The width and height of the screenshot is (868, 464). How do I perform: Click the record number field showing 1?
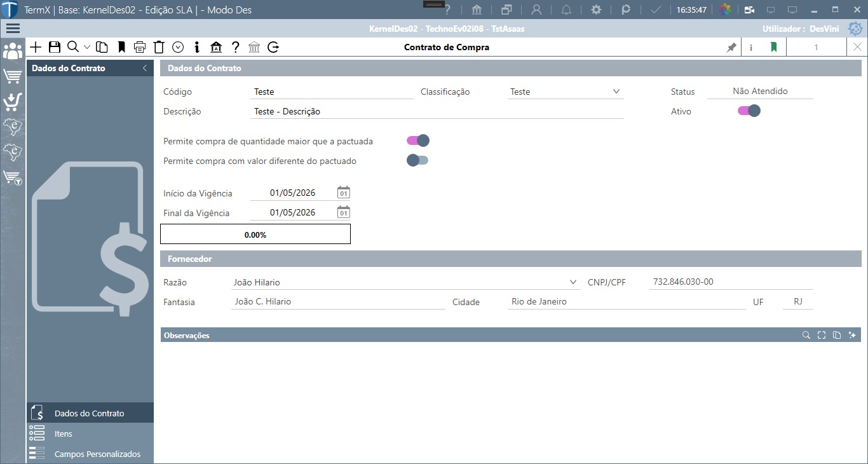tap(817, 47)
